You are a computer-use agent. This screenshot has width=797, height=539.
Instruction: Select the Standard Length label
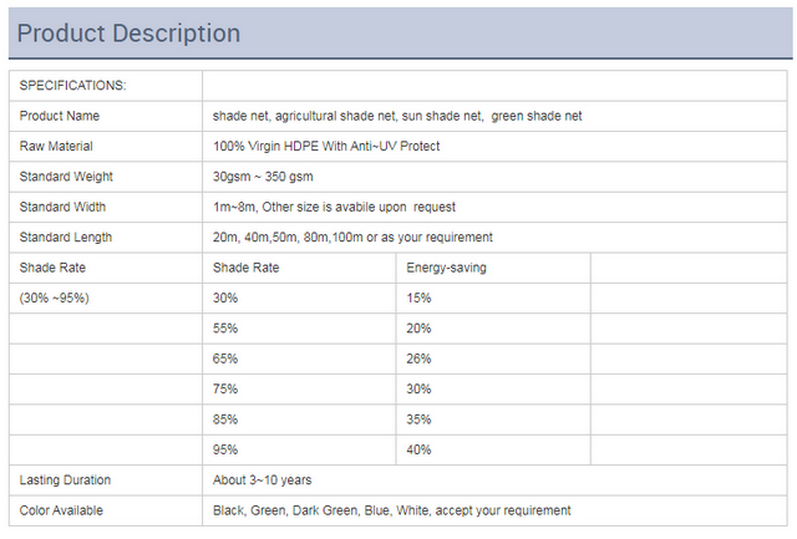coord(66,237)
